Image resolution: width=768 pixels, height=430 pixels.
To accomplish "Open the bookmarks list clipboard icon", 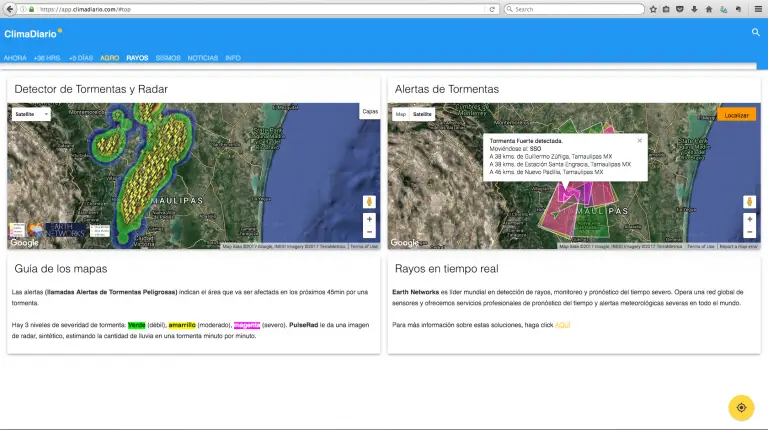I will tap(666, 9).
